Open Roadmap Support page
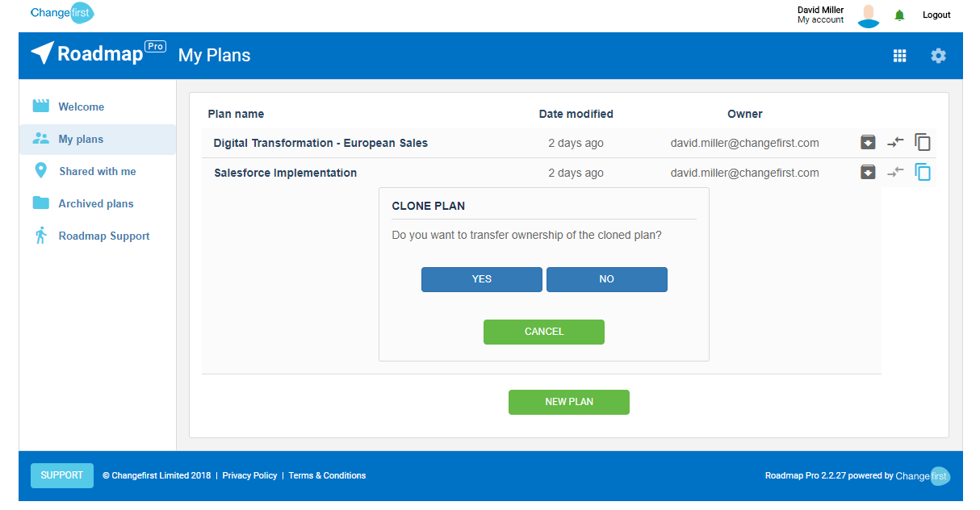 pos(104,236)
